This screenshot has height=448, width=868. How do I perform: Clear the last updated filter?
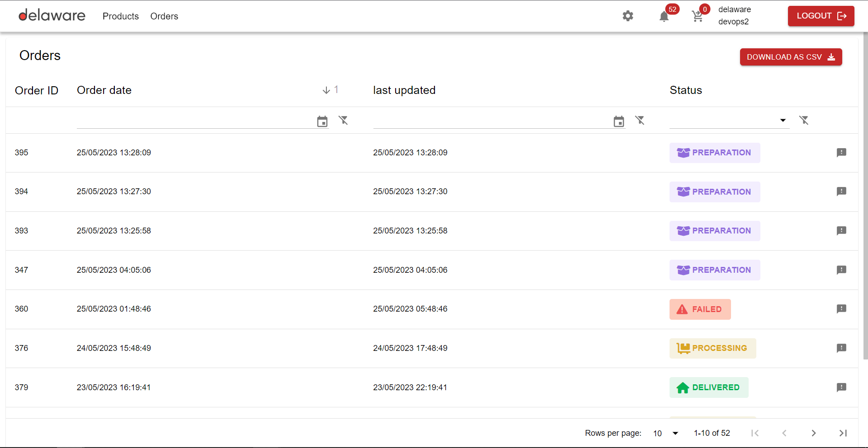coord(640,120)
